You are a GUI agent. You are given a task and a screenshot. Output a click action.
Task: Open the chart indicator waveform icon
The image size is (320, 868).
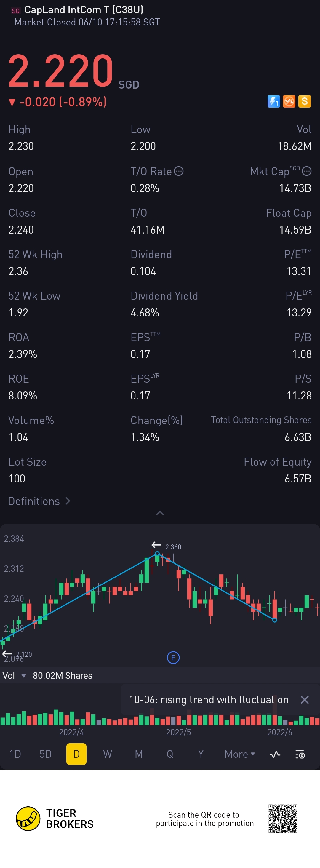[275, 754]
